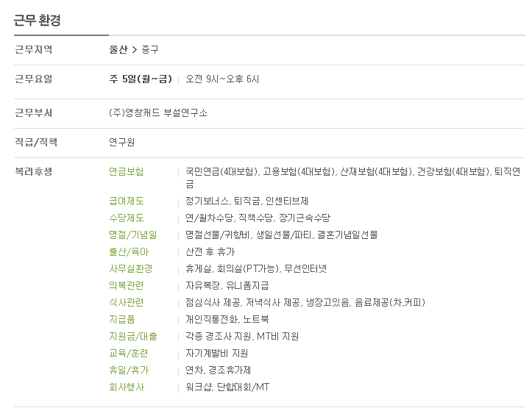Open the 회사행사 category label
Screen dimensions: 532x408
coord(127,387)
